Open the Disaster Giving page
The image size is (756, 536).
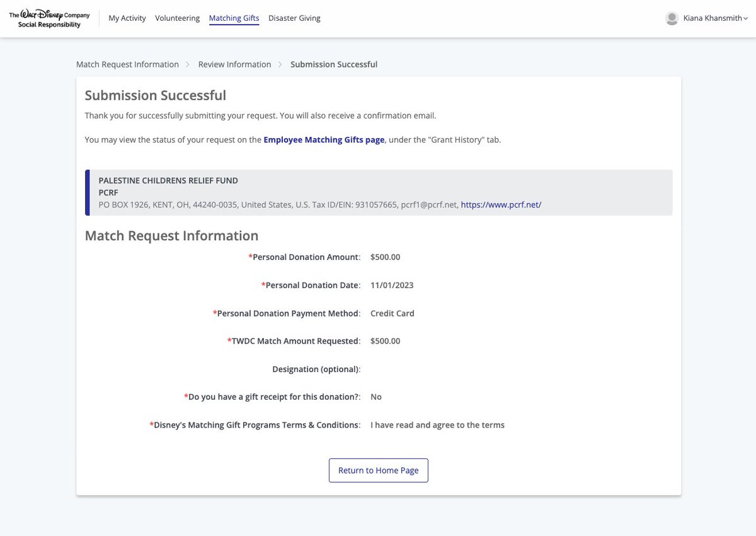294,18
